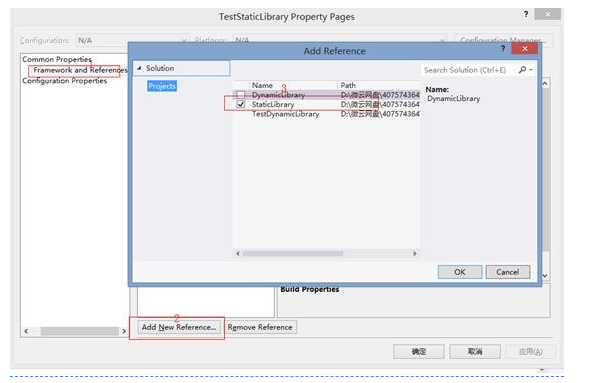Select Common Properties in Property Pages tree
This screenshot has height=383, width=593.
pyautogui.click(x=57, y=59)
